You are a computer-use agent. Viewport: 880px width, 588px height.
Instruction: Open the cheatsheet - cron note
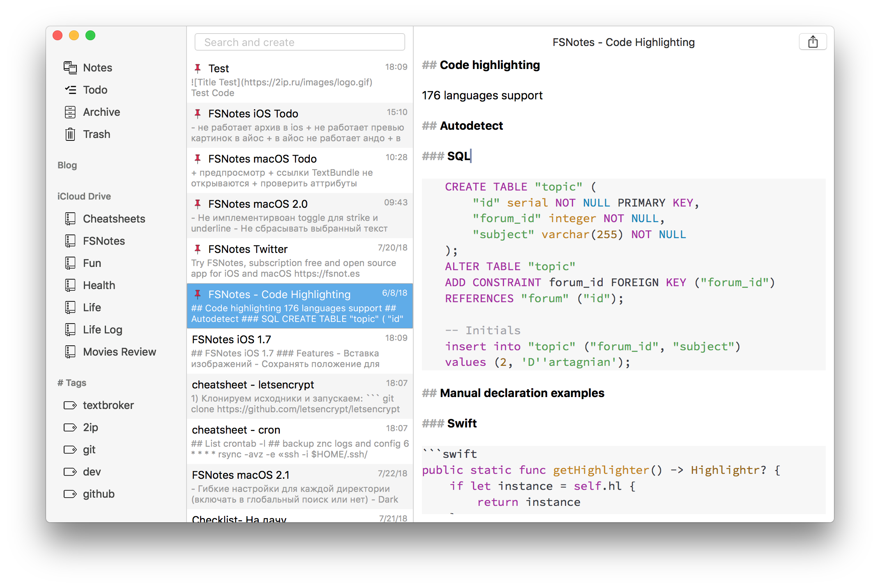click(300, 441)
